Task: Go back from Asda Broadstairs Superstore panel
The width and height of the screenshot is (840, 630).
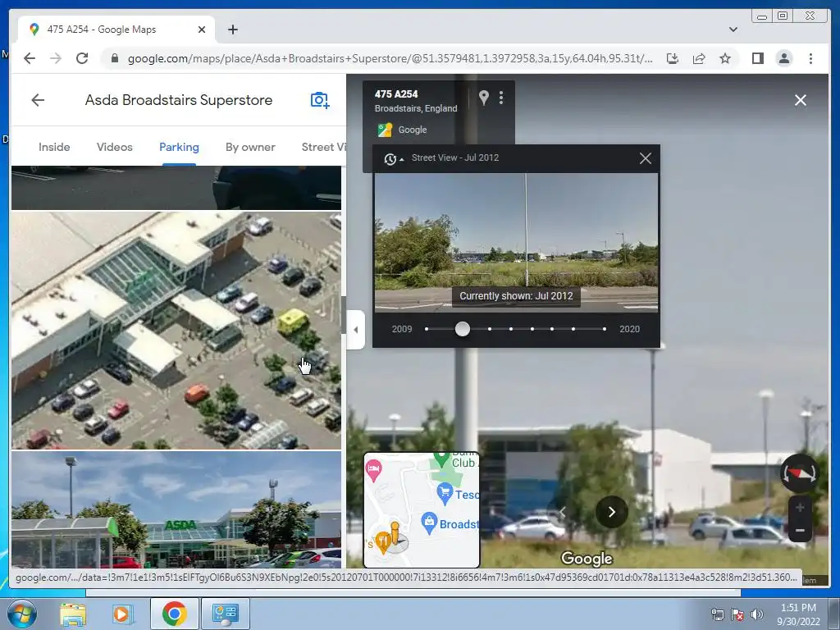Action: click(x=38, y=100)
